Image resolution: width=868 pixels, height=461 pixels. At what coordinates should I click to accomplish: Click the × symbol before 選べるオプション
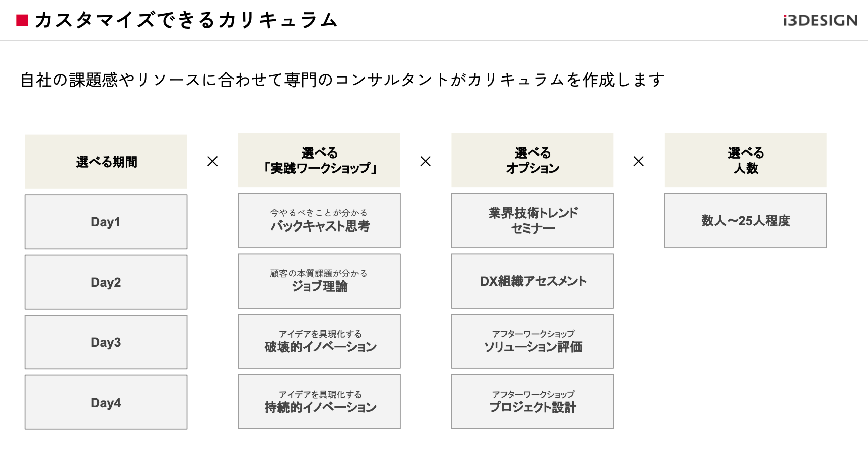(425, 161)
